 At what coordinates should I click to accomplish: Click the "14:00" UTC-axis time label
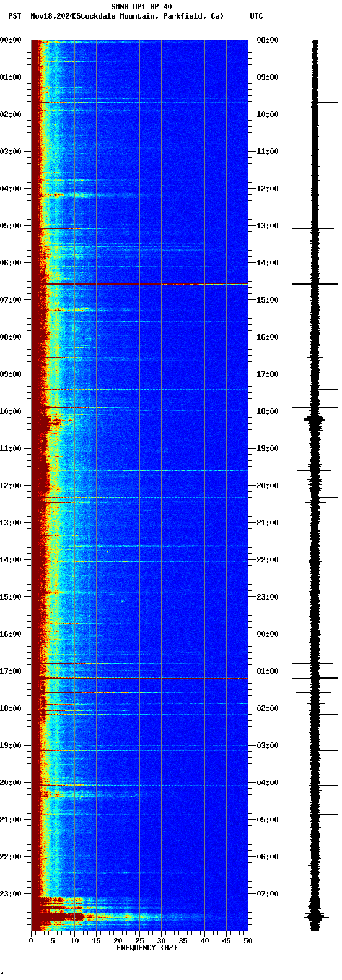coord(268,263)
